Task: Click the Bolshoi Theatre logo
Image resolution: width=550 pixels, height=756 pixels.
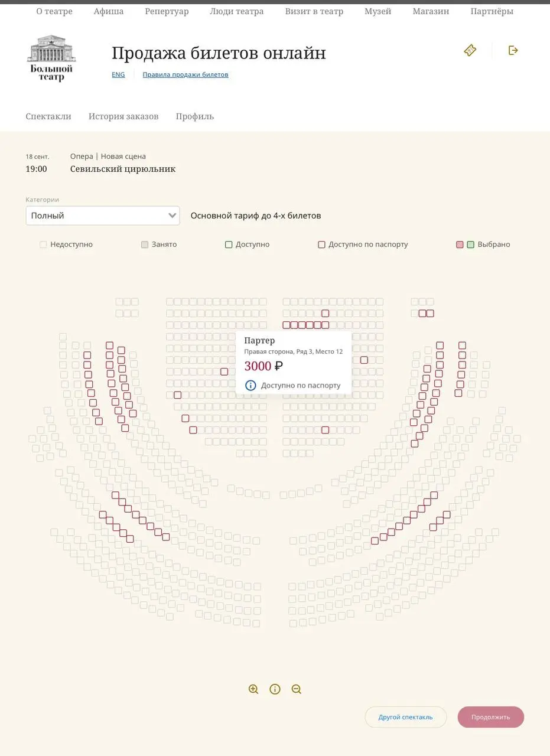Action: [x=51, y=58]
